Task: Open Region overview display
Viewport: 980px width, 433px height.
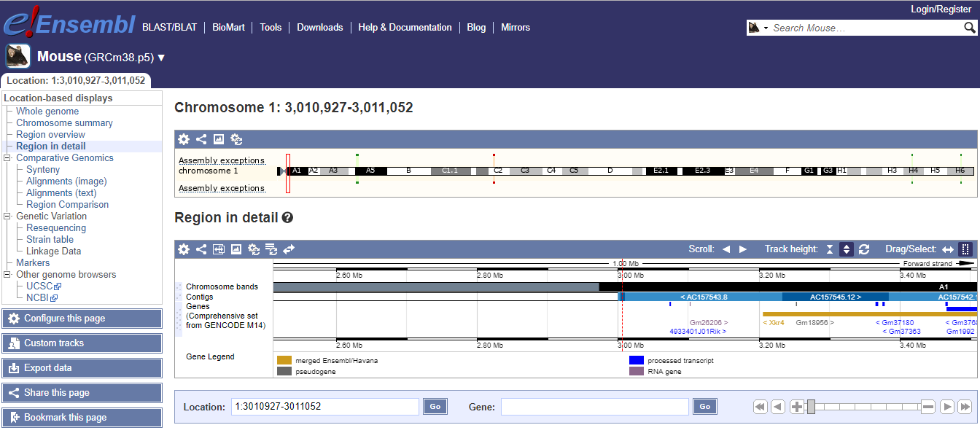Action: coord(50,135)
